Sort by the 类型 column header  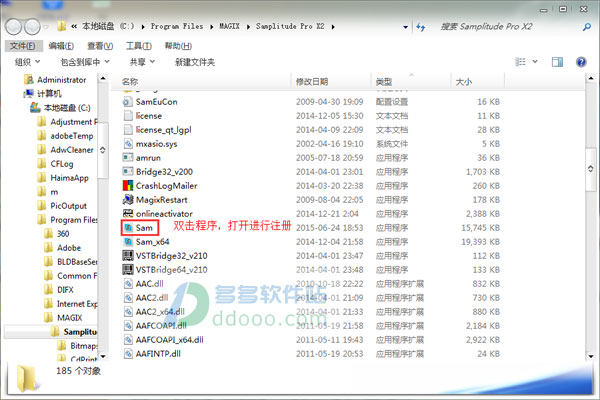point(411,82)
